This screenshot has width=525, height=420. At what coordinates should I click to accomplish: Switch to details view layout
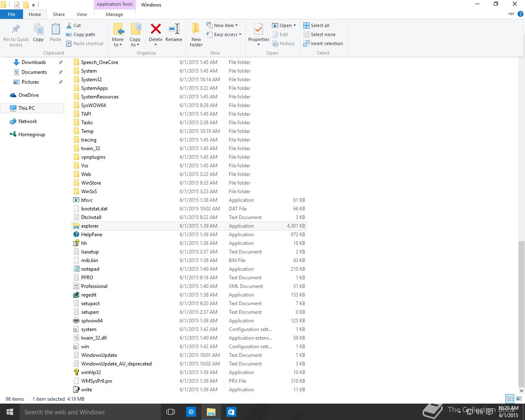(510, 399)
